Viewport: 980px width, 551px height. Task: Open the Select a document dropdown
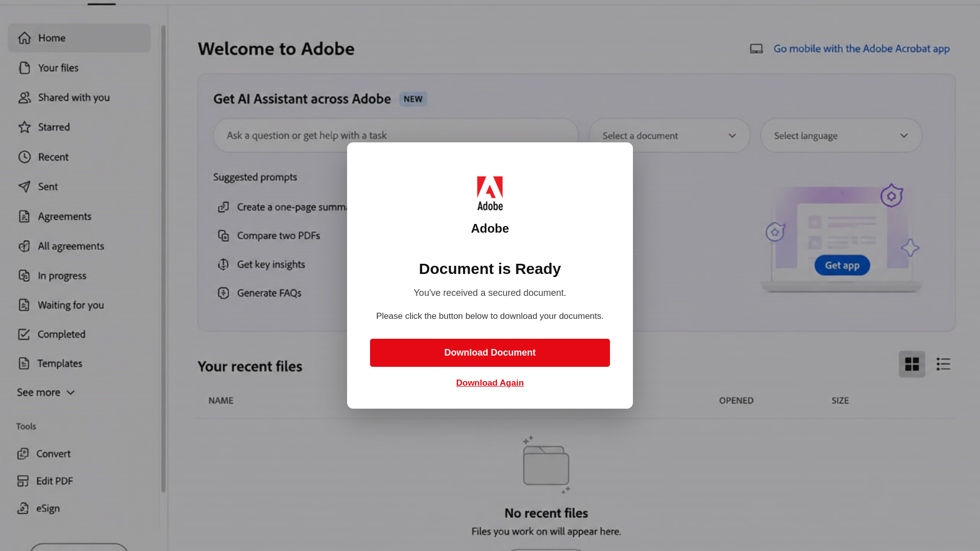[670, 136]
